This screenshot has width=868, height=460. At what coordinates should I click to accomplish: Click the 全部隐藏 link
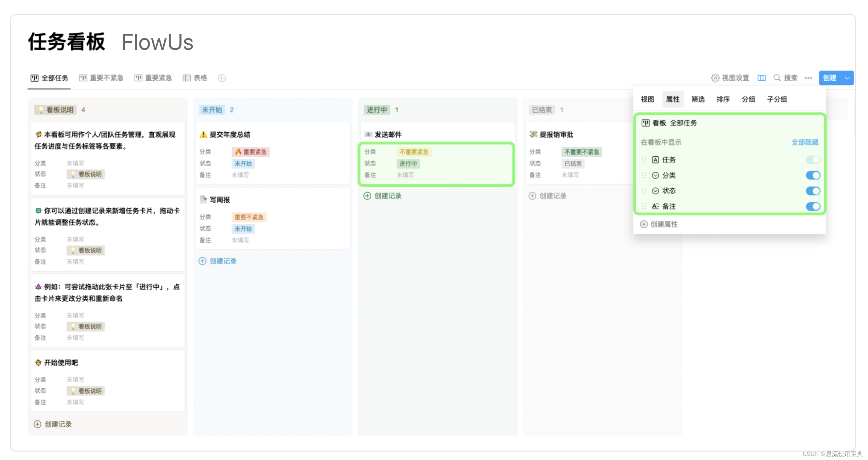[804, 142]
